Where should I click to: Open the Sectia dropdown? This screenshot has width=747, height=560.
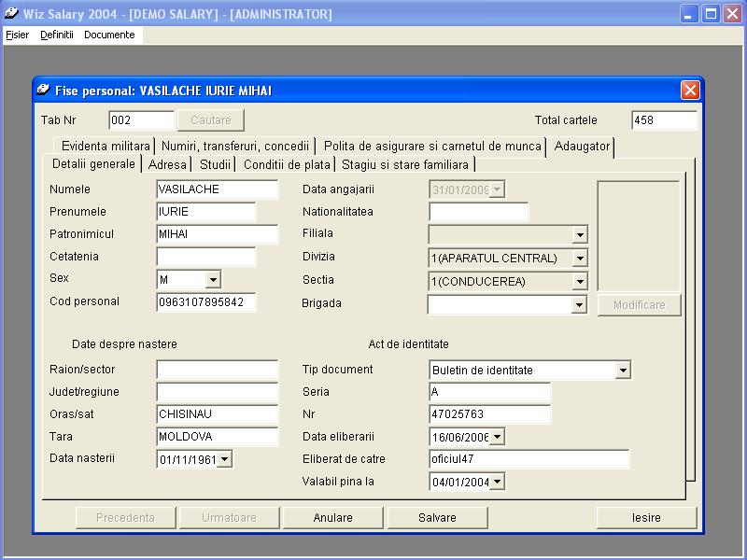pyautogui.click(x=580, y=281)
